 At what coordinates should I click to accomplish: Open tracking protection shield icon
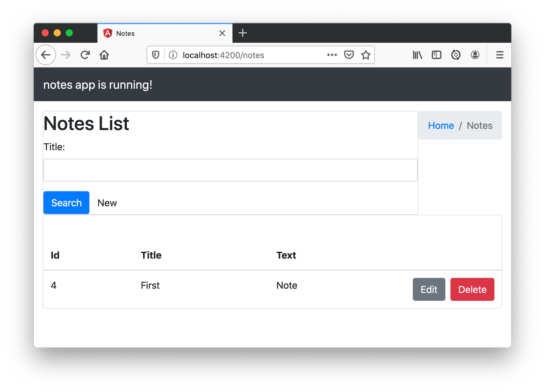click(156, 55)
